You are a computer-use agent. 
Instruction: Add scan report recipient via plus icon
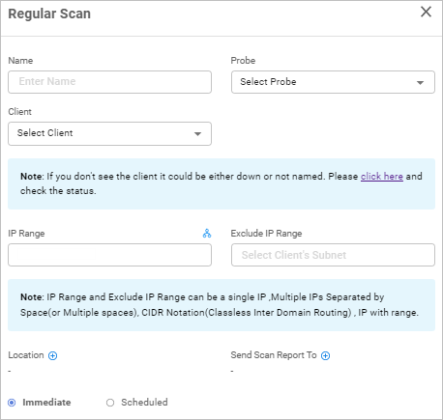325,356
